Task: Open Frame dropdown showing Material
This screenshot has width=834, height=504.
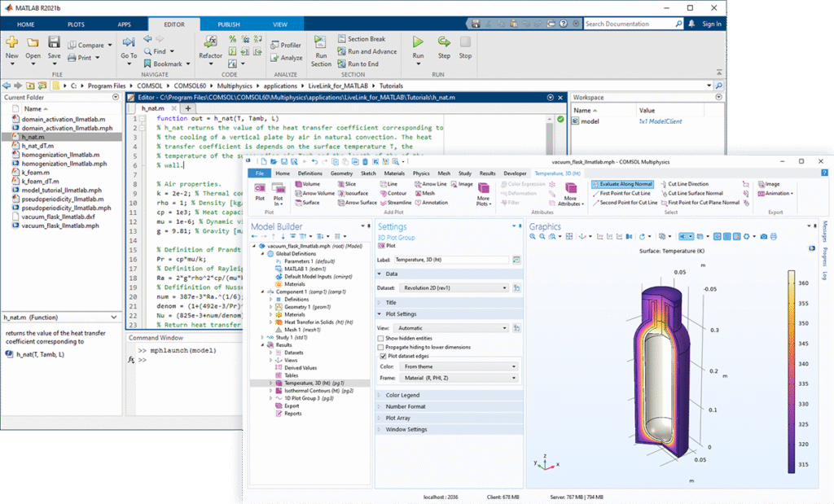Action: point(459,378)
